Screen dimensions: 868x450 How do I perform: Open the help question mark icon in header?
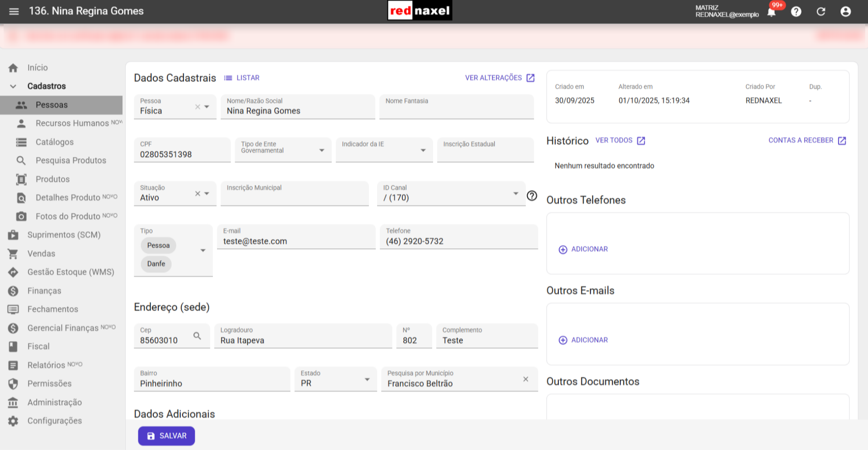click(x=796, y=12)
